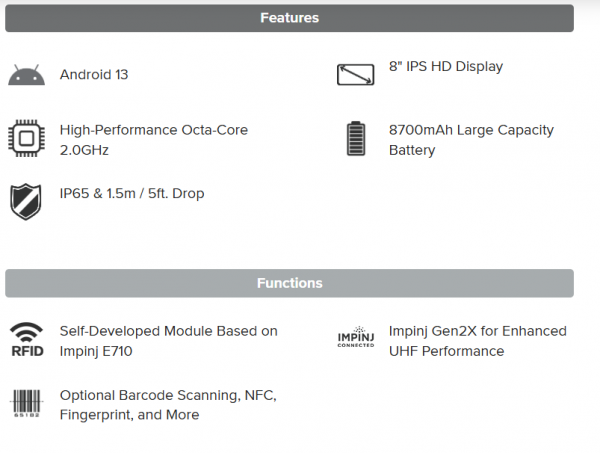Click Impinj Gen2X for Enhanced UHF text
Image resolution: width=600 pixels, height=453 pixels.
[478, 341]
